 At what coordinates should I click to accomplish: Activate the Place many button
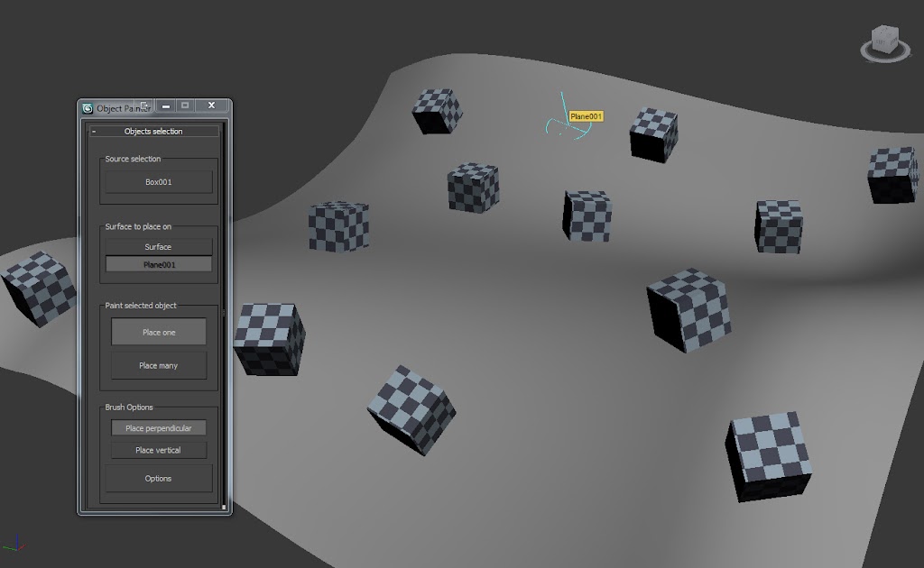(x=159, y=365)
